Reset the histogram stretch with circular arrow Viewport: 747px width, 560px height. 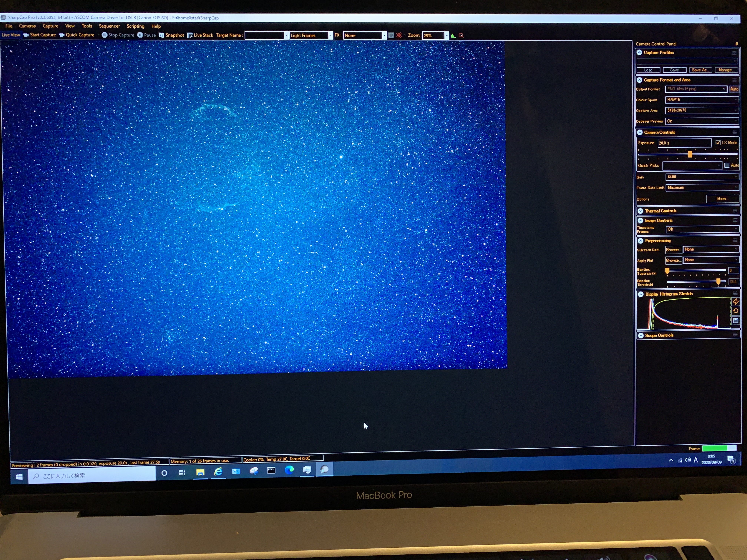coord(735,311)
